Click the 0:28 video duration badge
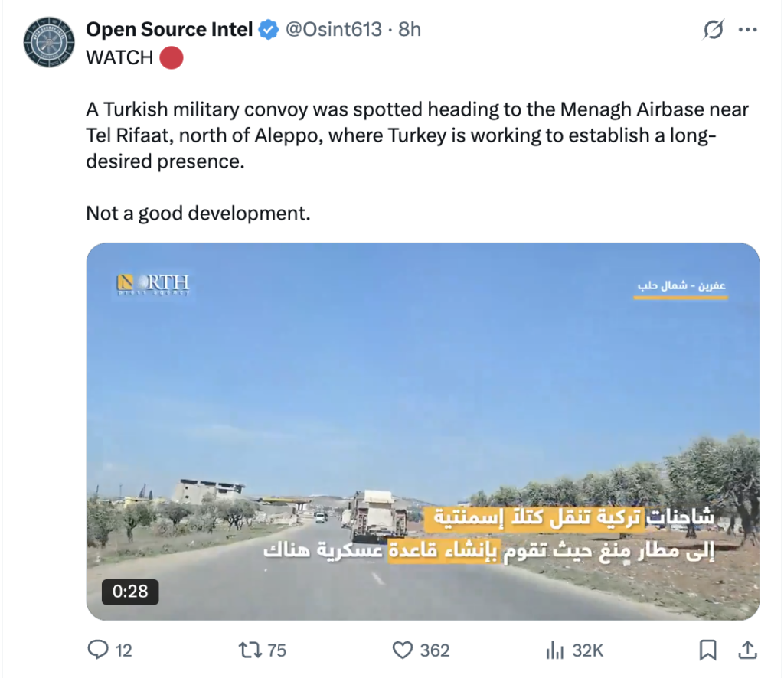The image size is (784, 678). tap(130, 592)
